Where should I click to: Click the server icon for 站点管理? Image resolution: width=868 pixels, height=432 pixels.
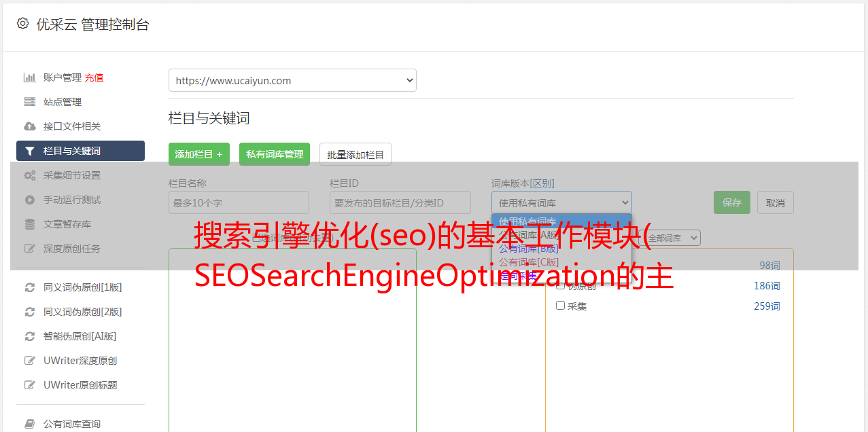[29, 102]
